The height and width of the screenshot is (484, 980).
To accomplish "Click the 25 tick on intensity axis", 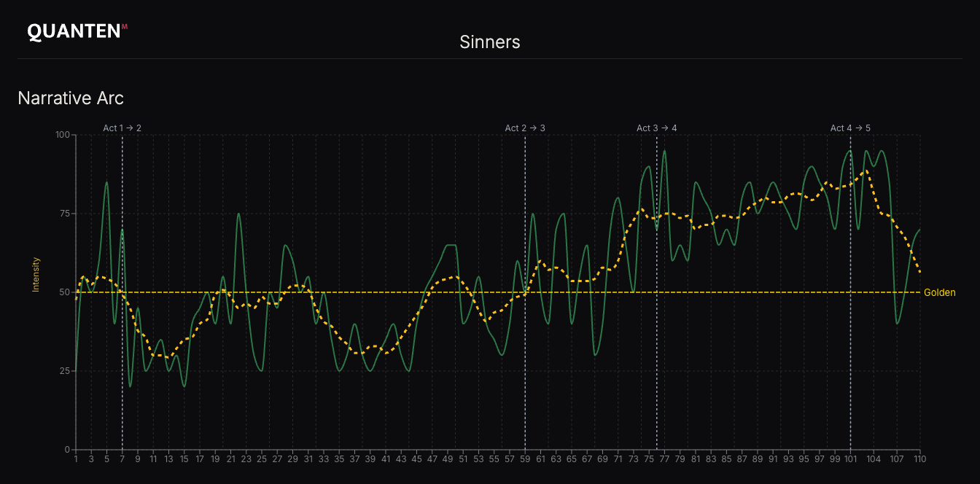I will coord(64,371).
